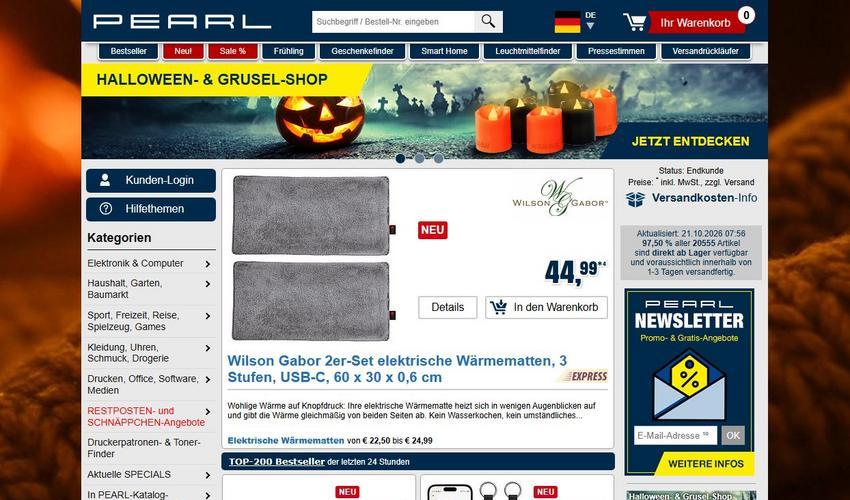Open TOP-200 Bestseller link

(x=276, y=462)
